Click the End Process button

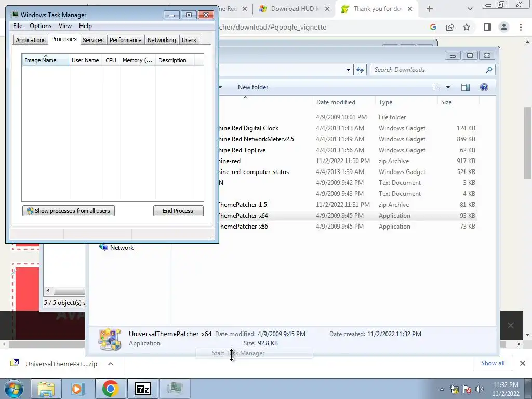178,211
